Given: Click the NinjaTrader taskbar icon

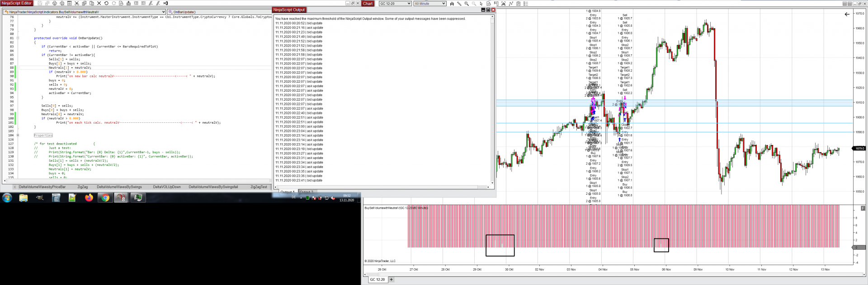Looking at the screenshot, I should pos(121,198).
